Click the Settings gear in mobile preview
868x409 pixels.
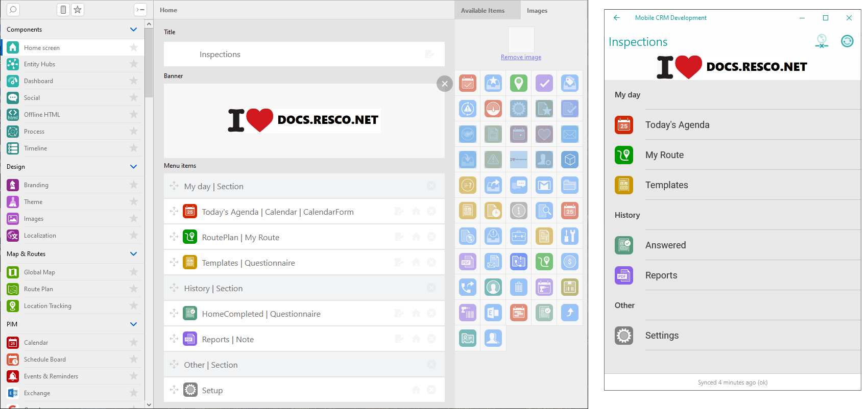[x=624, y=336]
